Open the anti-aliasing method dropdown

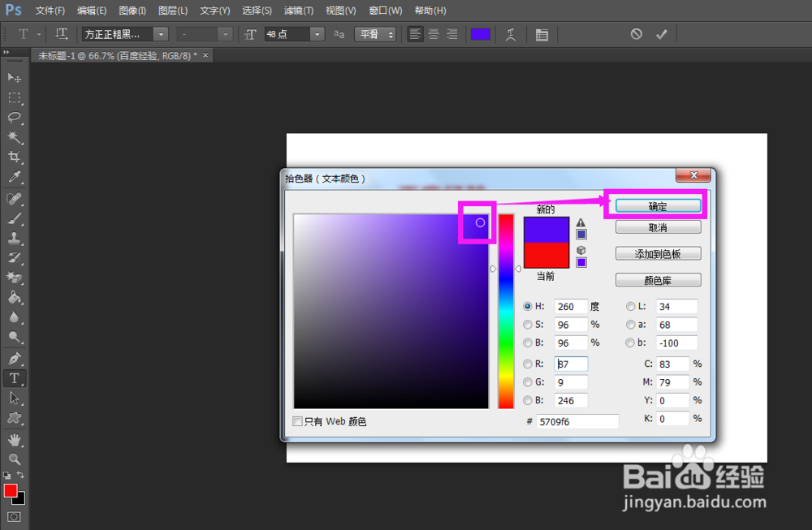375,34
